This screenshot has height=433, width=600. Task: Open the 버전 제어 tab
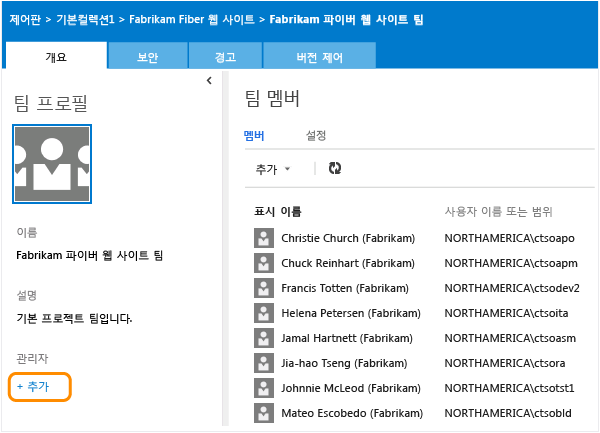tap(320, 57)
